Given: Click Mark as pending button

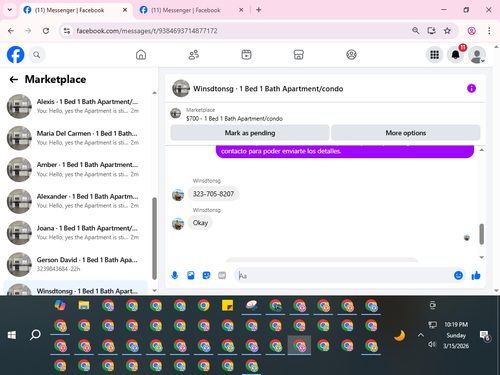Looking at the screenshot, I should [250, 133].
